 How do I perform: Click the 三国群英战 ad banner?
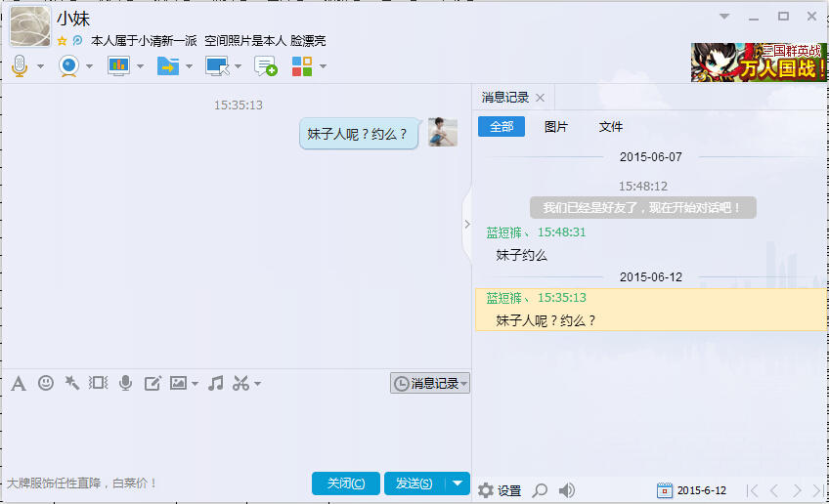pyautogui.click(x=759, y=63)
